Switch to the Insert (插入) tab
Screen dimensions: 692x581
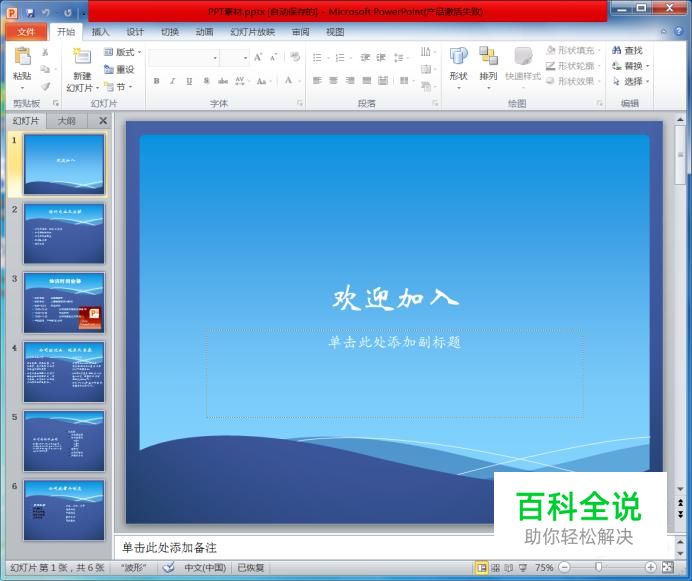tap(100, 32)
